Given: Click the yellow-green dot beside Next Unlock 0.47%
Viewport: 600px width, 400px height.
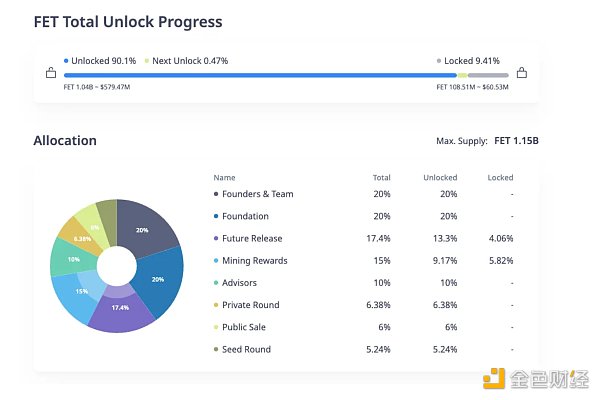Looking at the screenshot, I should click(147, 61).
